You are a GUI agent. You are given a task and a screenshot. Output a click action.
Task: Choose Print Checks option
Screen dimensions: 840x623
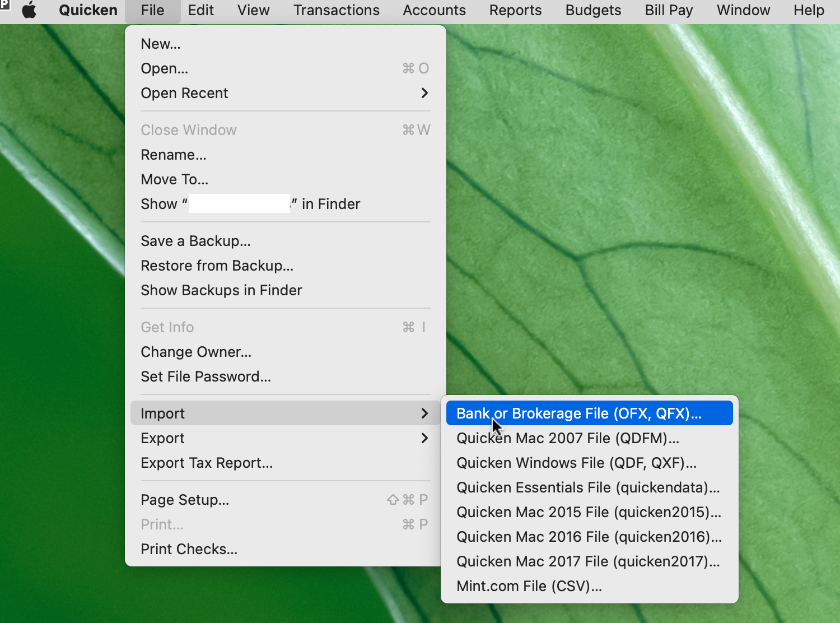(x=189, y=549)
